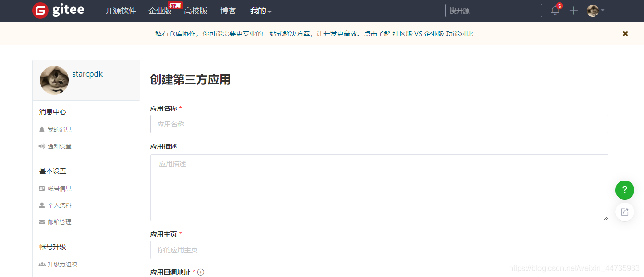Click the ID card icon beside 帐号信息
644x277 pixels.
point(42,189)
